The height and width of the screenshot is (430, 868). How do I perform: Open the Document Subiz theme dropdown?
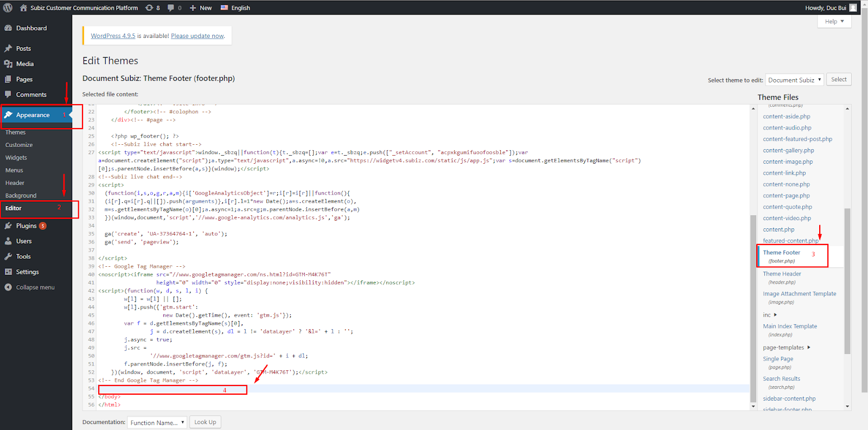coord(794,80)
